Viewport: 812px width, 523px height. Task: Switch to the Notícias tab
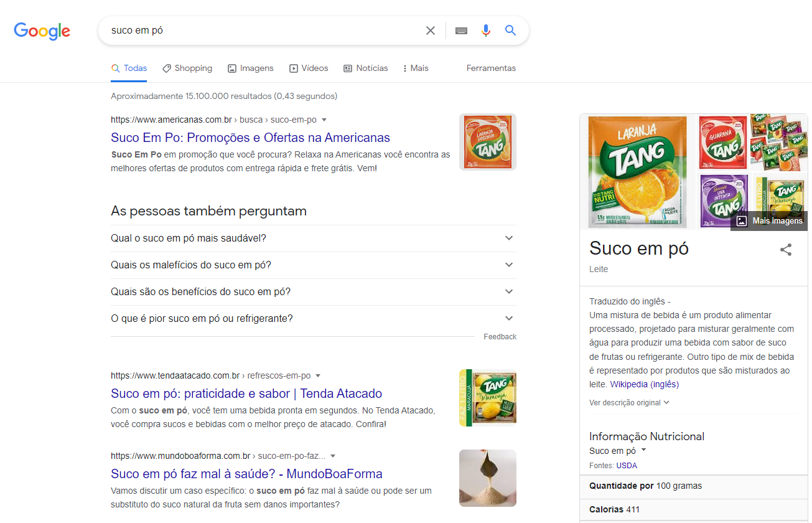pyautogui.click(x=366, y=68)
